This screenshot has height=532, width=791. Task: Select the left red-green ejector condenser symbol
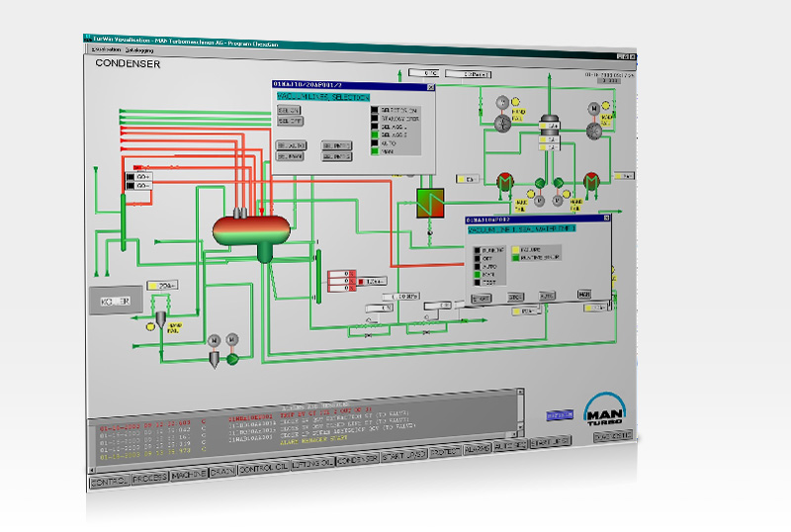[505, 181]
